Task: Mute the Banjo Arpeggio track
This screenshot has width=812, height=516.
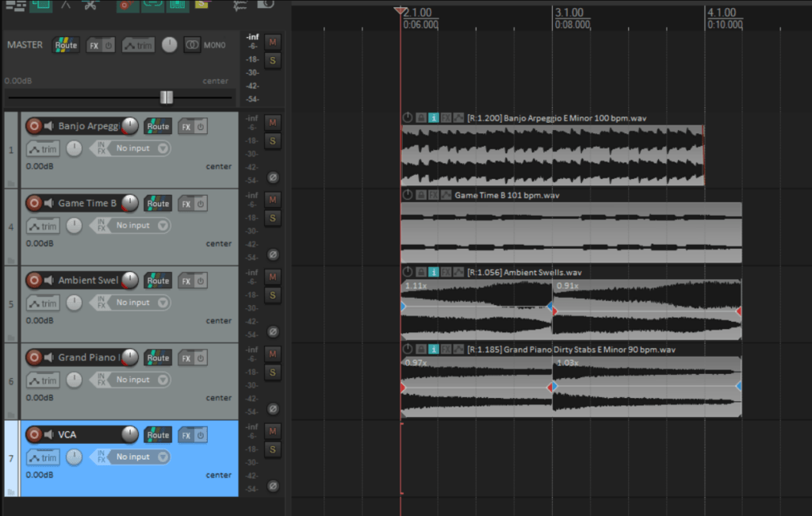Action: 273,123
